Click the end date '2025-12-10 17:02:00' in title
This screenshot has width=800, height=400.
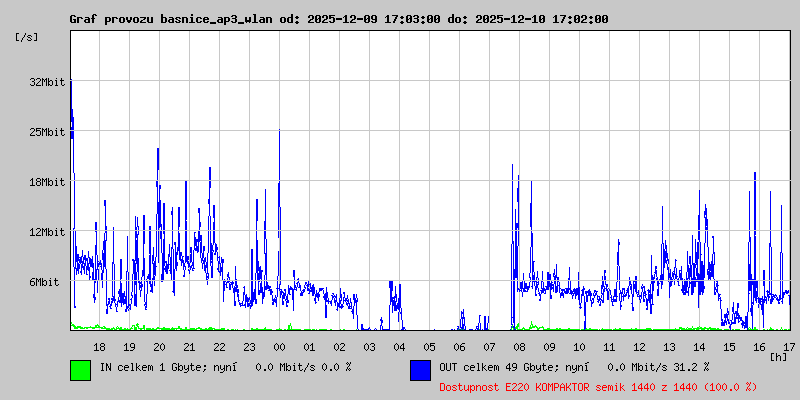point(542,19)
